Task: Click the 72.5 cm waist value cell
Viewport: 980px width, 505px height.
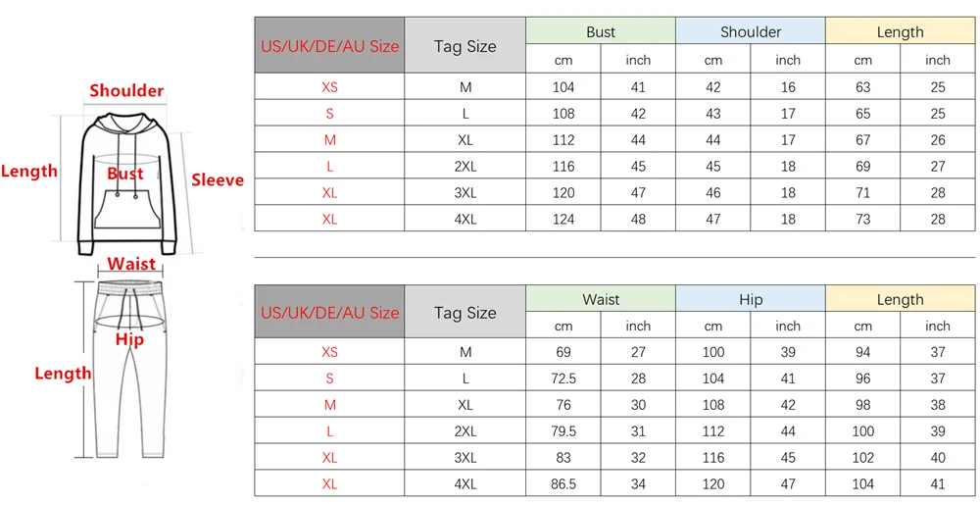Action: point(563,379)
